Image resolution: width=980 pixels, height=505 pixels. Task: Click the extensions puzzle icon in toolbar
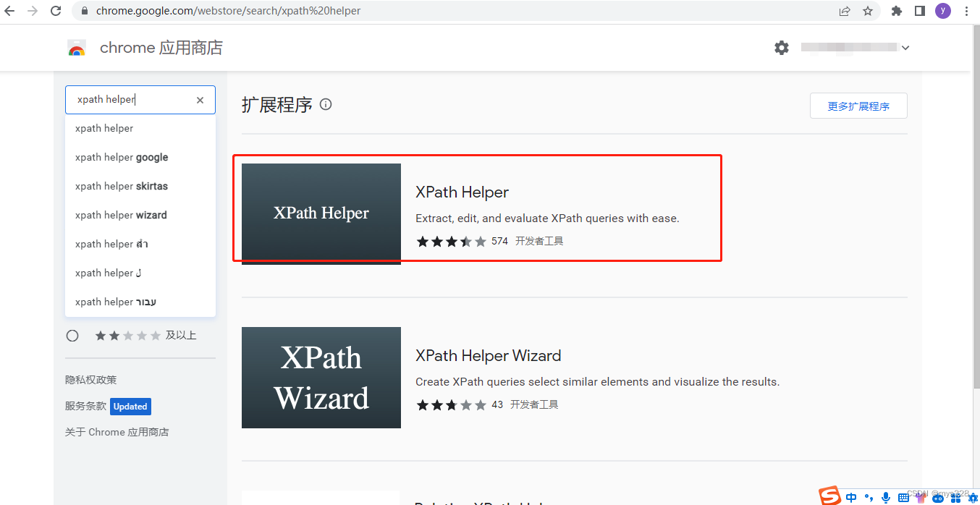tap(896, 10)
